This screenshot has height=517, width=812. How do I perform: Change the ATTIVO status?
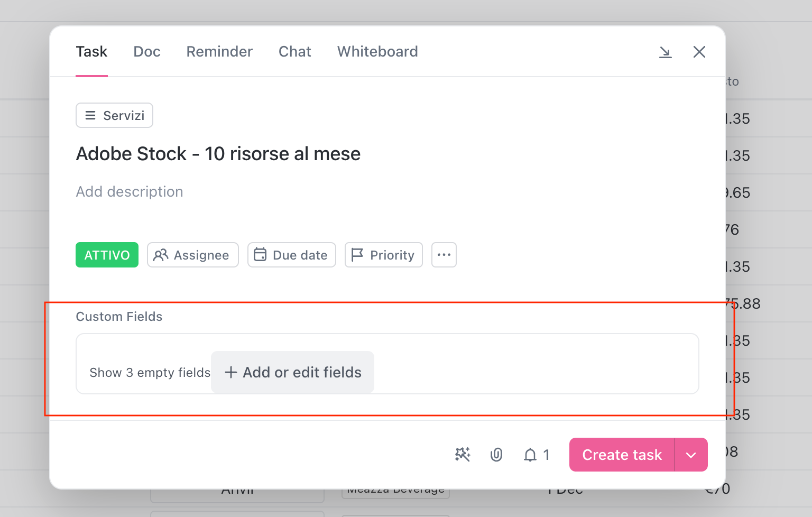pyautogui.click(x=107, y=255)
